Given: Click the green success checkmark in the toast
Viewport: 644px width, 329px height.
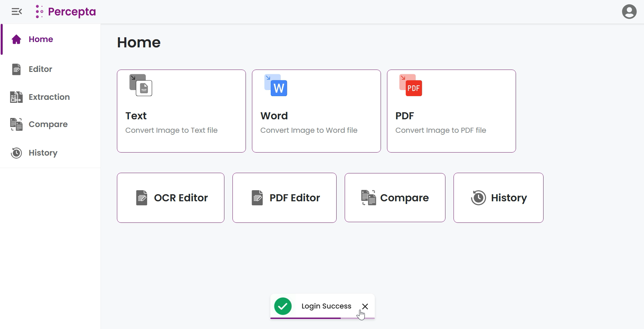Looking at the screenshot, I should (283, 306).
